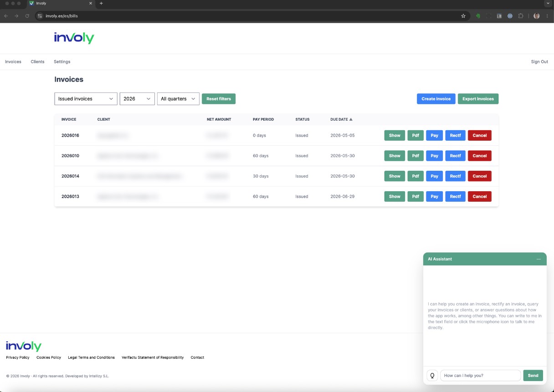554x392 pixels.
Task: Send the AI Assistant message
Action: (x=533, y=376)
